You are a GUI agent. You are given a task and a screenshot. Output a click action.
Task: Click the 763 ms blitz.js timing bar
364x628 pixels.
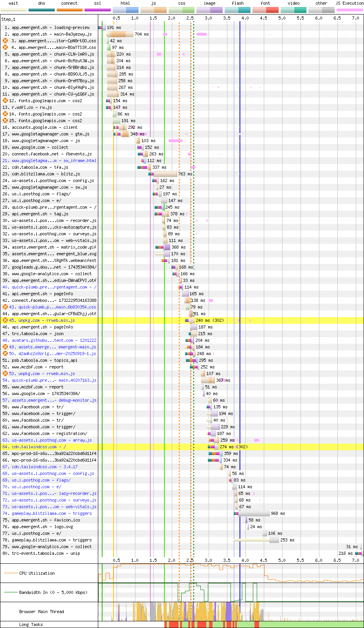165,174
